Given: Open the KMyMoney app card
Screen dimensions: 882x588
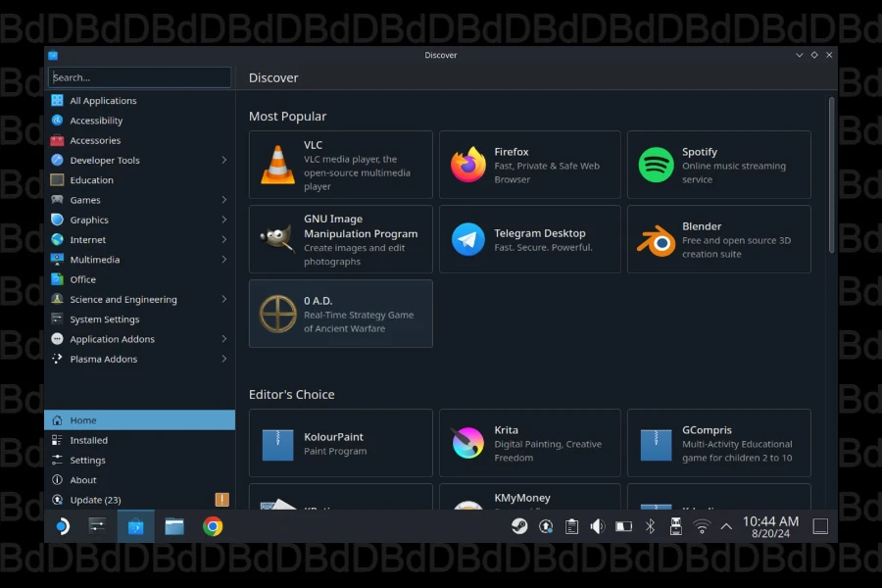Looking at the screenshot, I should point(530,498).
